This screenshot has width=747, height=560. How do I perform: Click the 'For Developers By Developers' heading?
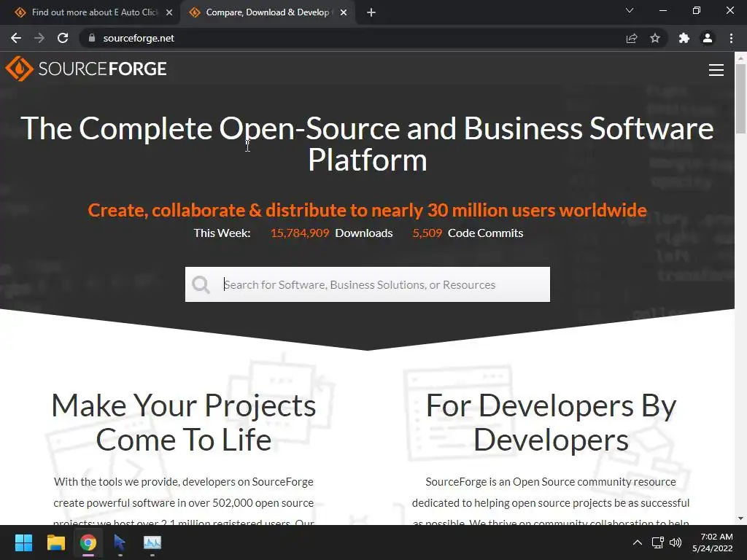click(x=551, y=422)
